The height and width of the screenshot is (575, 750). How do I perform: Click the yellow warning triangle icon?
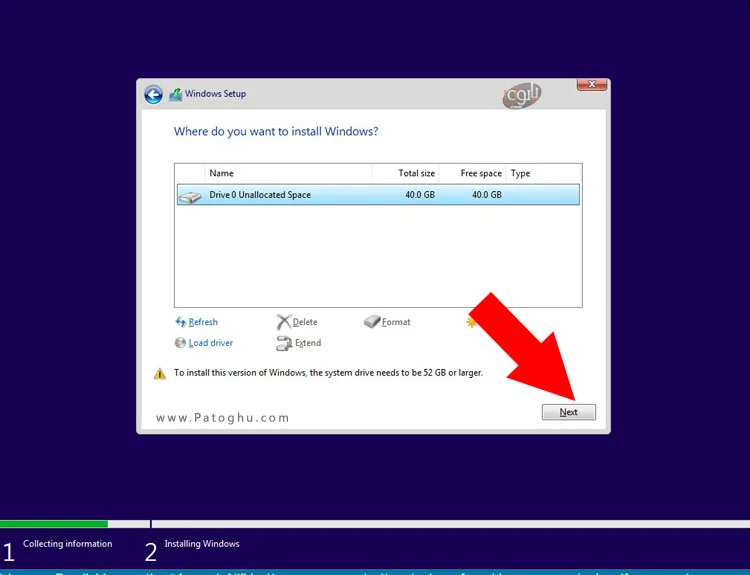click(x=160, y=373)
